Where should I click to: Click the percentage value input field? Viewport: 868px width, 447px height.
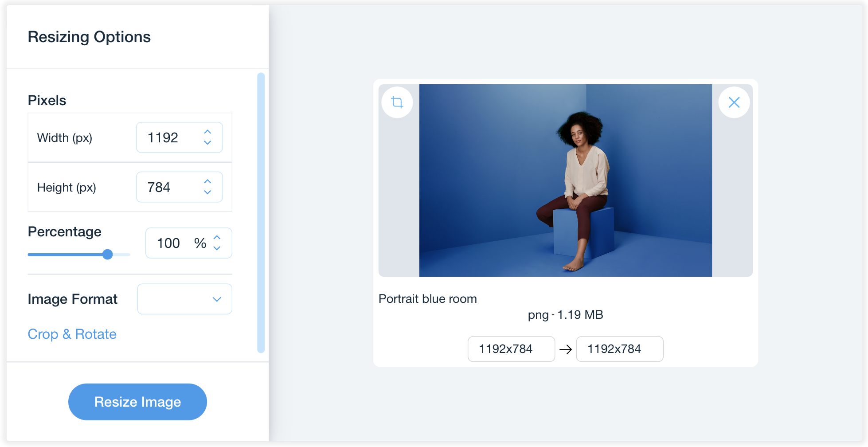(171, 243)
